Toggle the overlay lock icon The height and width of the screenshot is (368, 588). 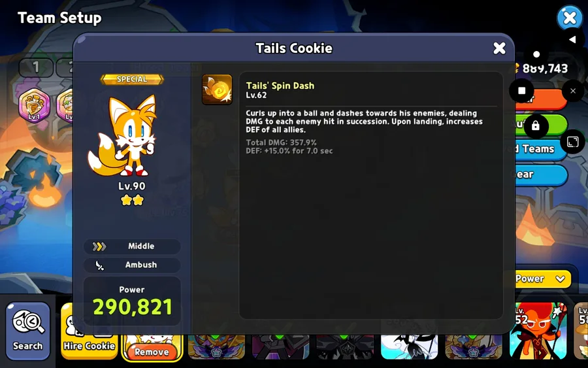pos(536,125)
